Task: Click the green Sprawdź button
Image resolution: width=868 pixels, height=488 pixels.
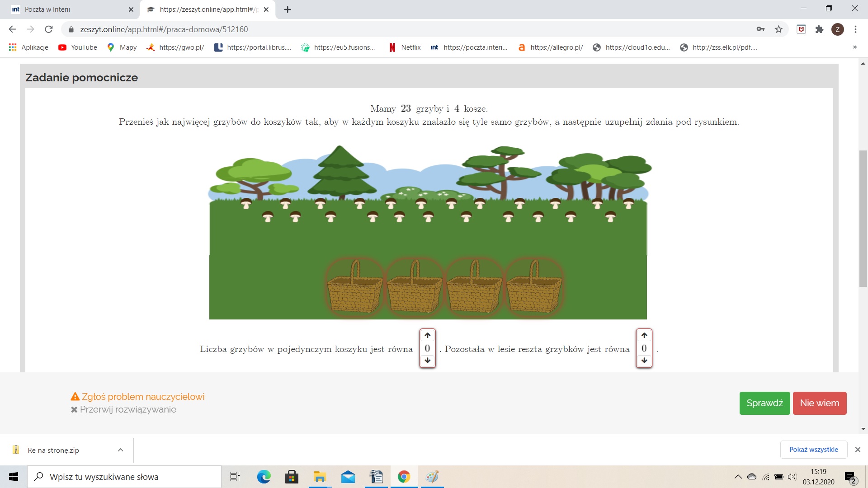Action: pyautogui.click(x=764, y=403)
